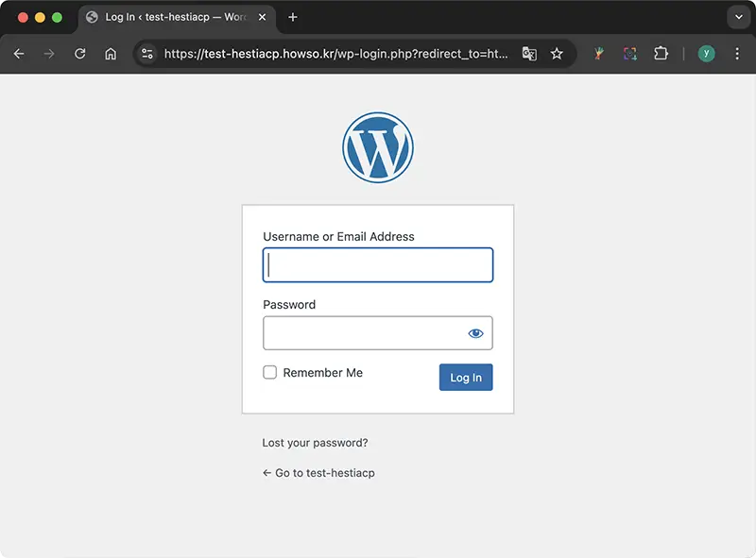Click the Username or Email Address label
The image size is (756, 558).
338,237
